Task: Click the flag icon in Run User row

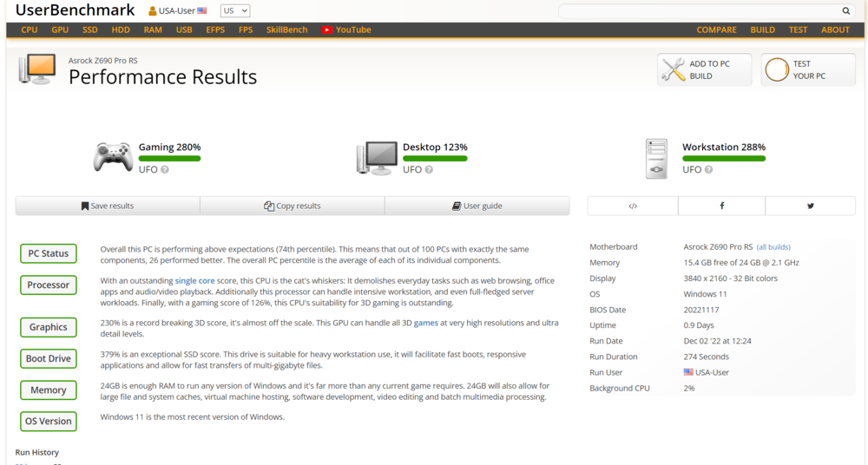Action: 688,372
